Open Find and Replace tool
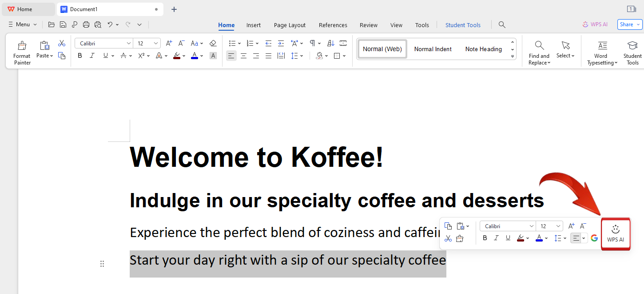The width and height of the screenshot is (644, 294). tap(539, 52)
